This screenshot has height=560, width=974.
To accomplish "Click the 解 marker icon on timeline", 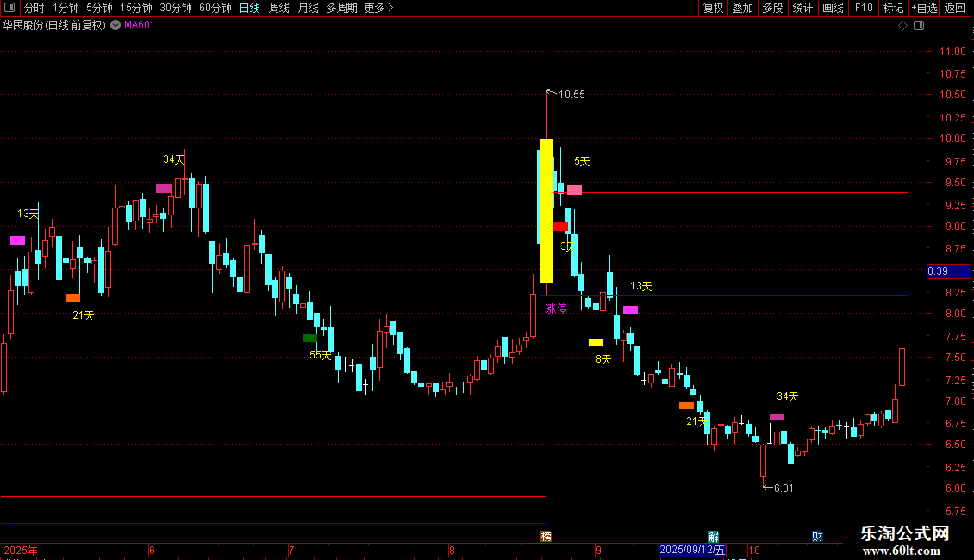I will (x=713, y=537).
